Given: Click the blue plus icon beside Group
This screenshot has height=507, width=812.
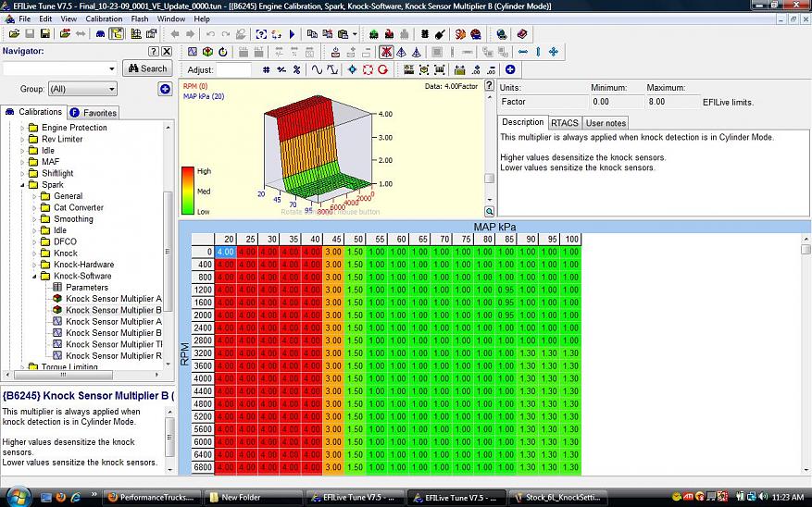Looking at the screenshot, I should 165,89.
